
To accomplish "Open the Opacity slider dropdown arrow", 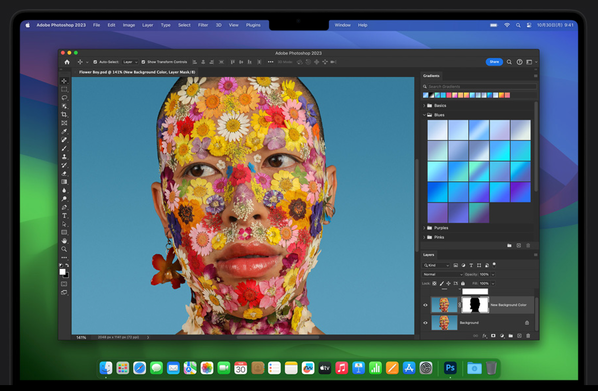I will point(493,274).
